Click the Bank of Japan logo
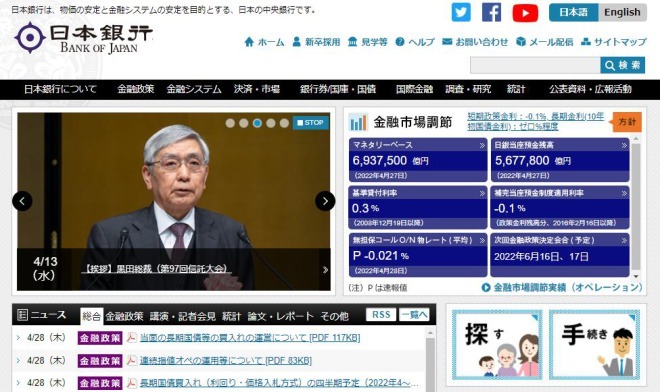Screen dimensions: 660x392 (x=83, y=38)
